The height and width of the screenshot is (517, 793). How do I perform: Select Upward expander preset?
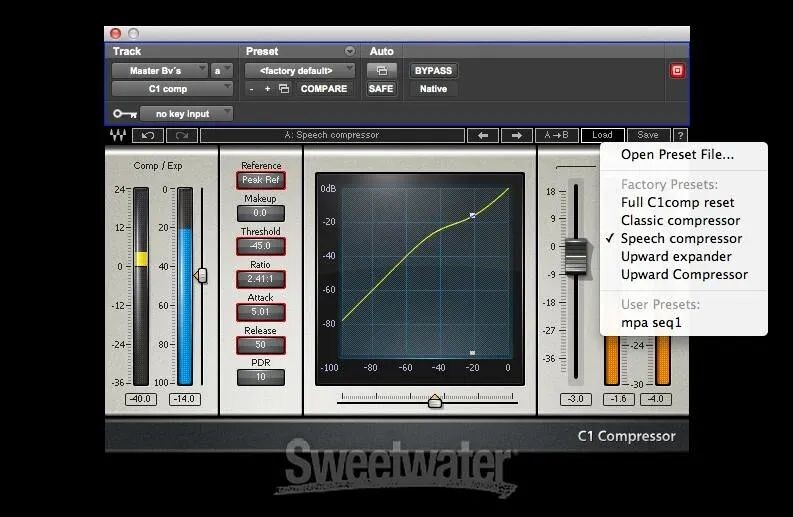676,256
